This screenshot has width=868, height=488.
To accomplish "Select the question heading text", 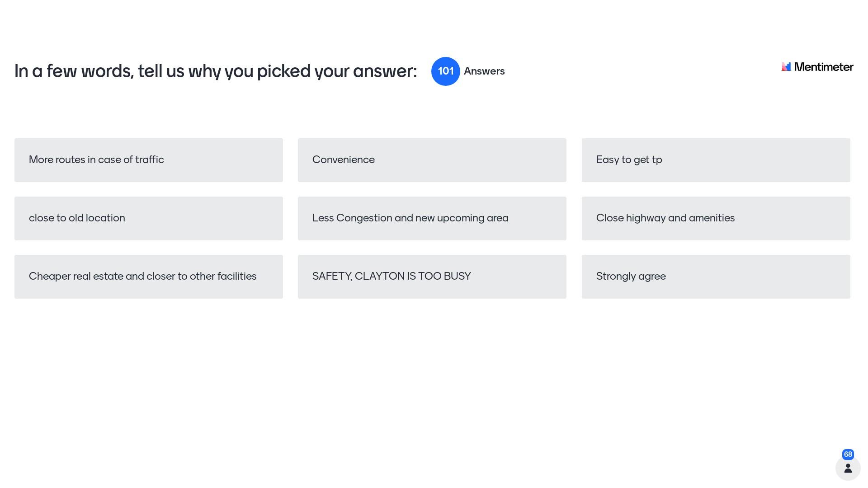I will pyautogui.click(x=215, y=71).
